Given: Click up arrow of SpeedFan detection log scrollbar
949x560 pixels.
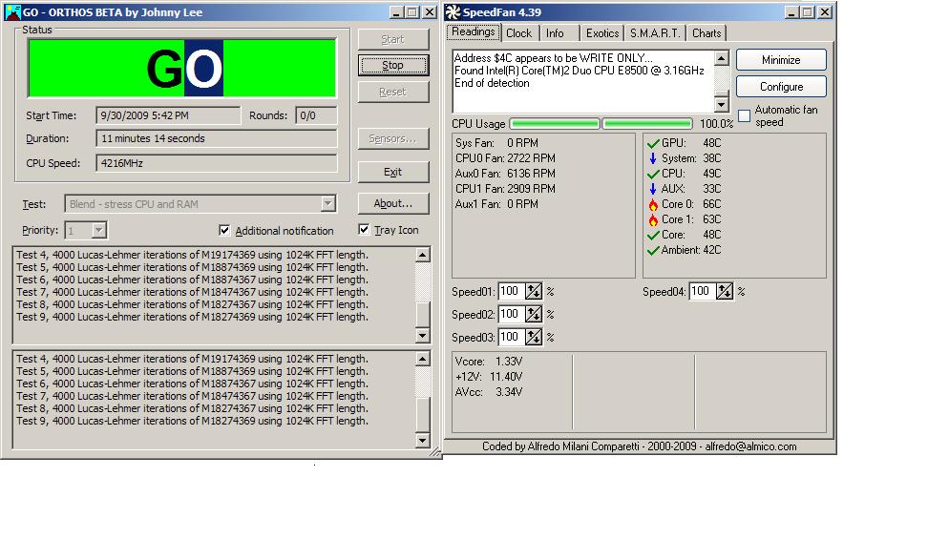Looking at the screenshot, I should pyautogui.click(x=722, y=58).
